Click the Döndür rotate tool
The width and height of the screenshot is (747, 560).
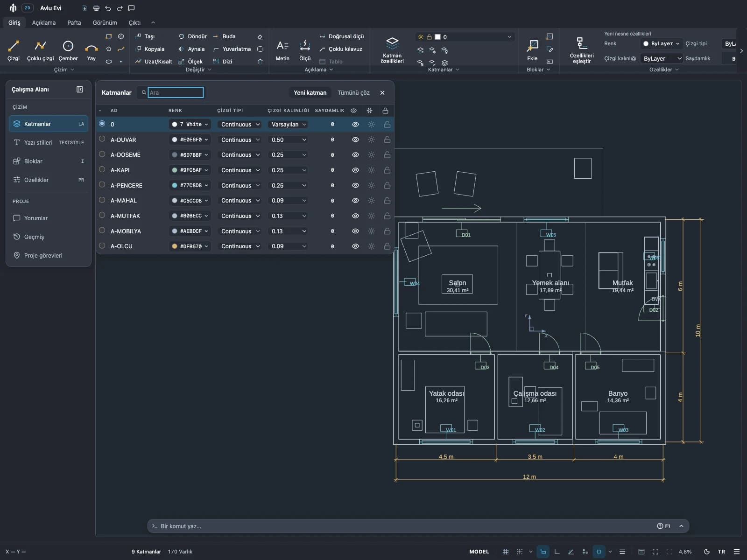(x=192, y=36)
